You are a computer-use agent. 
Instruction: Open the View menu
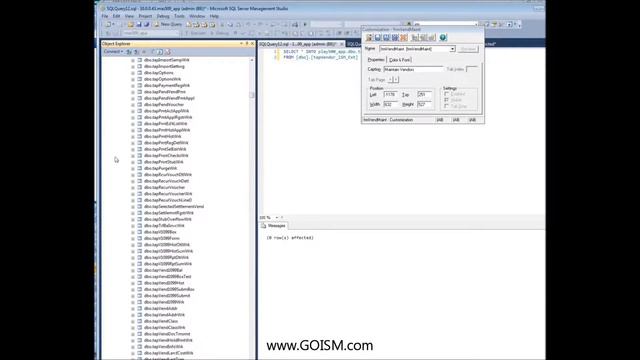point(129,16)
